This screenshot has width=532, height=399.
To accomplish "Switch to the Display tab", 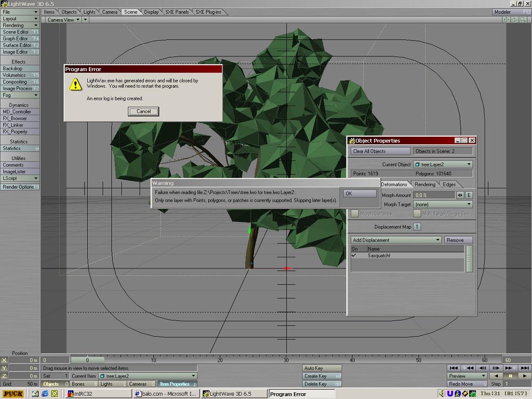I will pyautogui.click(x=151, y=12).
